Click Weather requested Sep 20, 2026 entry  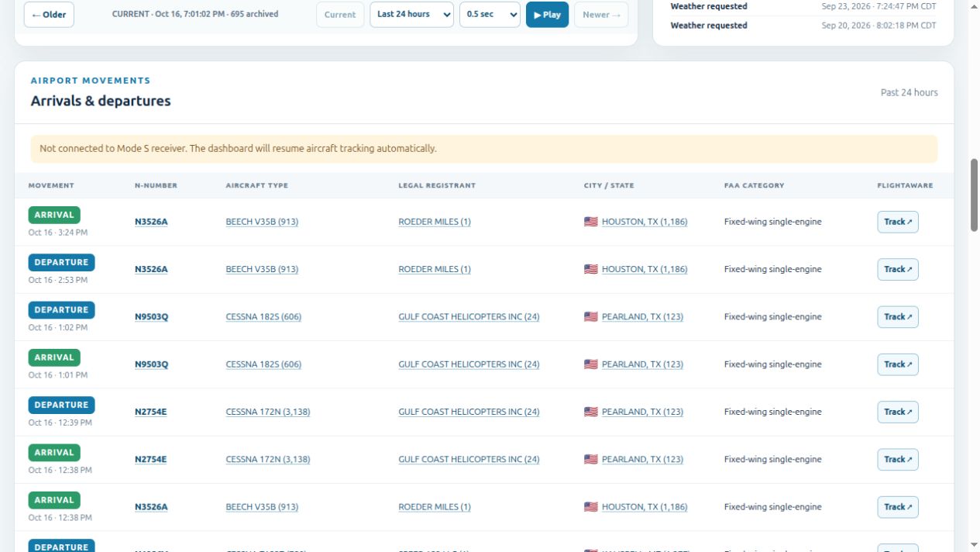click(x=803, y=26)
